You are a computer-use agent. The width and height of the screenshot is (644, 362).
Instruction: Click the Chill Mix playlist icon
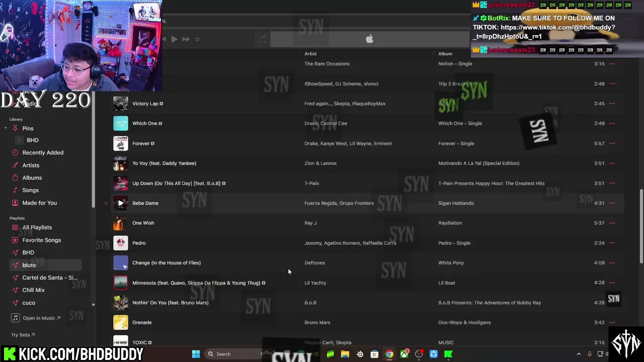tap(15, 290)
